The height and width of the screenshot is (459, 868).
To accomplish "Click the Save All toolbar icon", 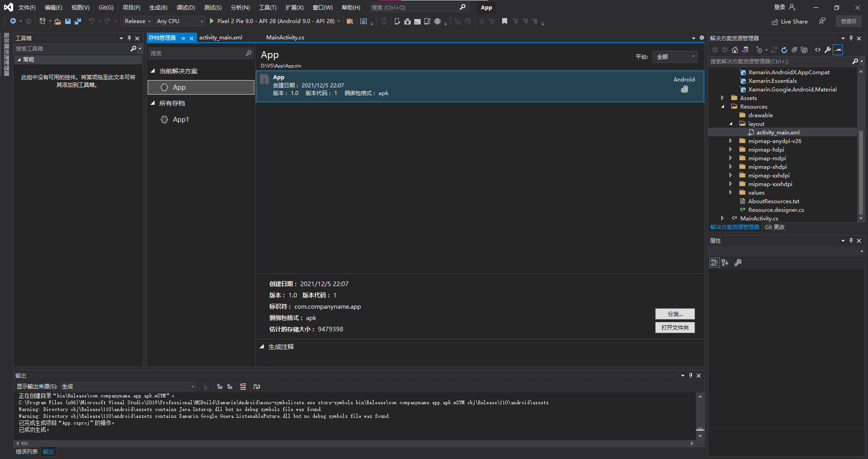I will point(77,21).
